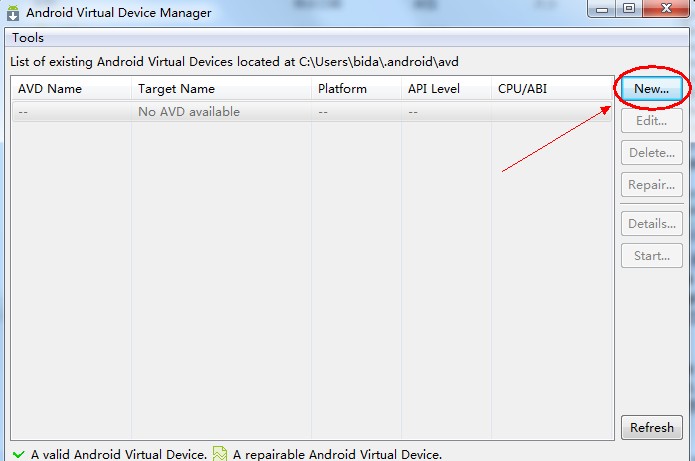Sort by AVD Name column header
The width and height of the screenshot is (695, 461).
71,88
